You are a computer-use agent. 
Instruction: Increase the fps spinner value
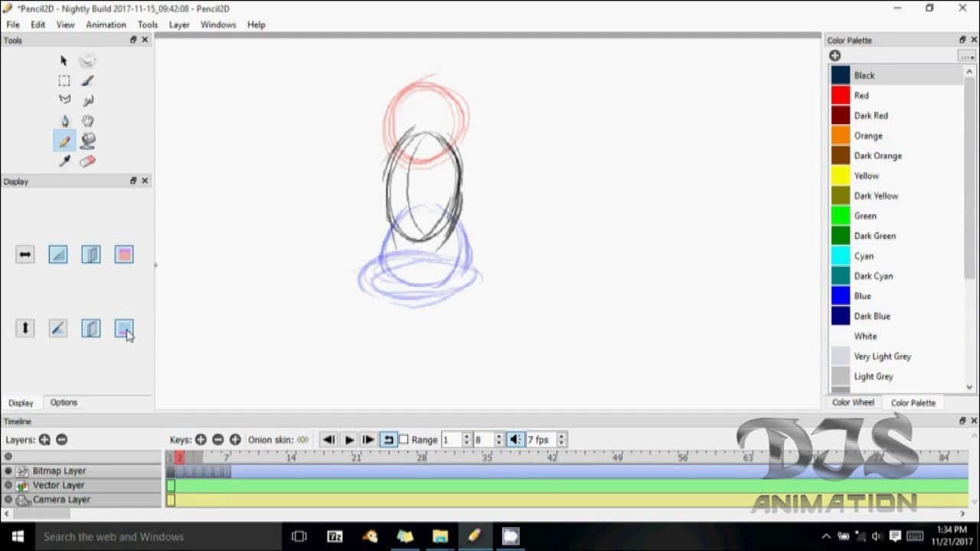coord(561,436)
